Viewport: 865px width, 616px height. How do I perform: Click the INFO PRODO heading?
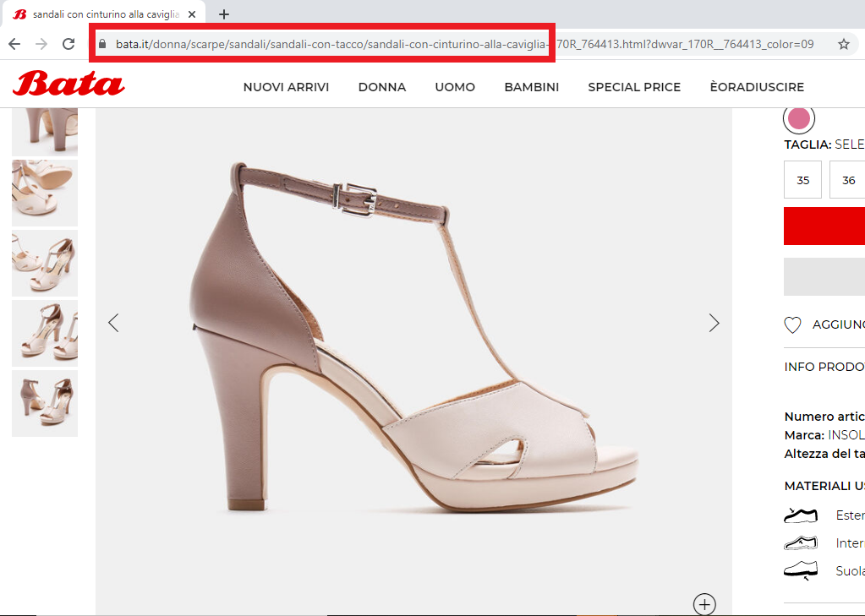click(824, 367)
